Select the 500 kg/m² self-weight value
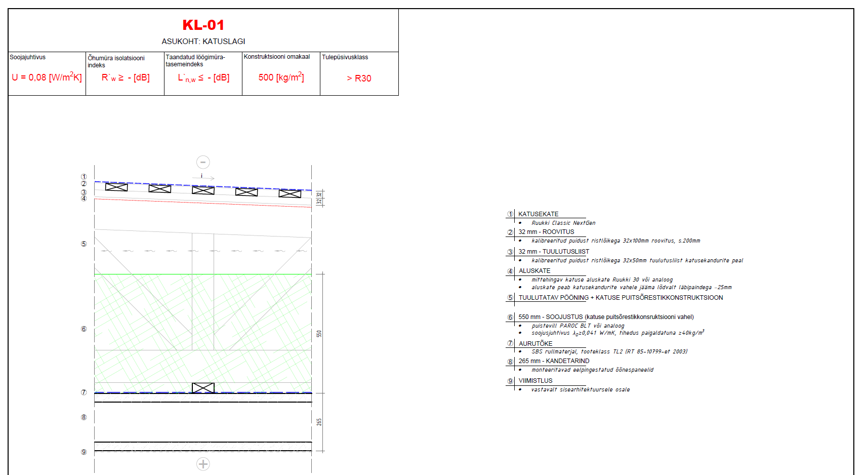The height and width of the screenshot is (475, 868). click(281, 77)
